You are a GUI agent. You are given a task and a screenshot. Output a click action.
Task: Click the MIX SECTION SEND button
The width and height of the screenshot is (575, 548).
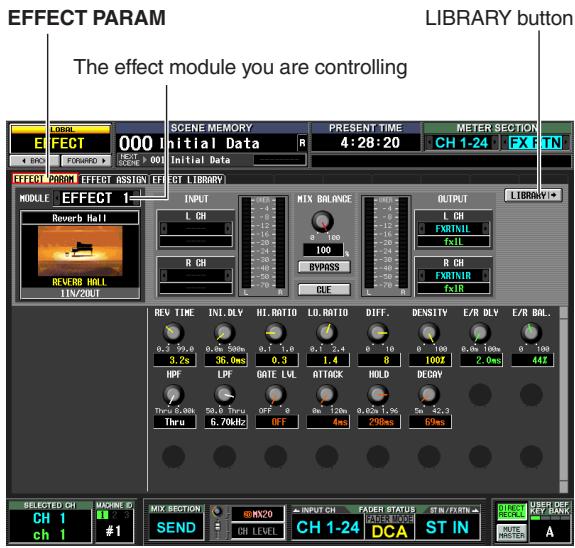click(176, 527)
